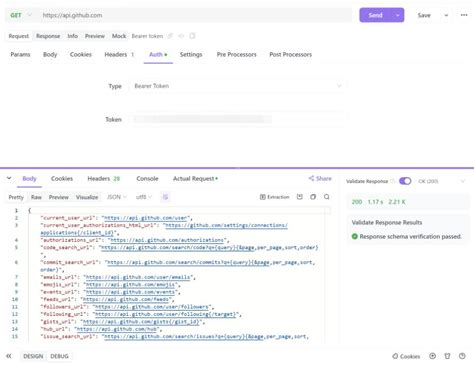The width and height of the screenshot is (474, 365).
Task: Switch to the Request view tab
Action: coord(19,36)
